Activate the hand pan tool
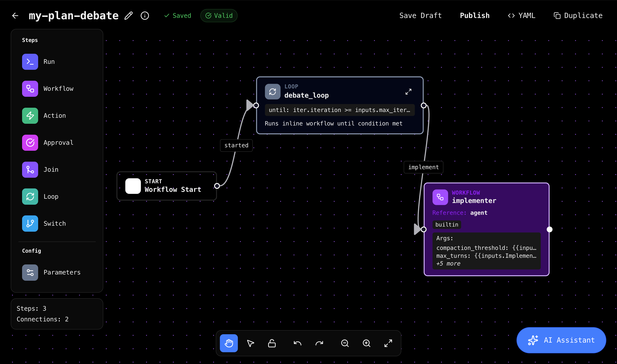 tap(229, 343)
